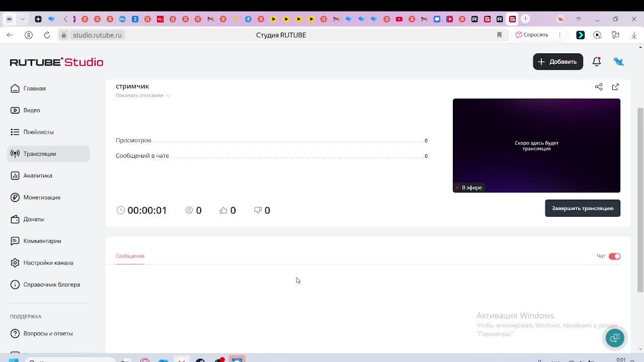
Task: Click the ruble icon beside Монетизация
Action: click(15, 197)
